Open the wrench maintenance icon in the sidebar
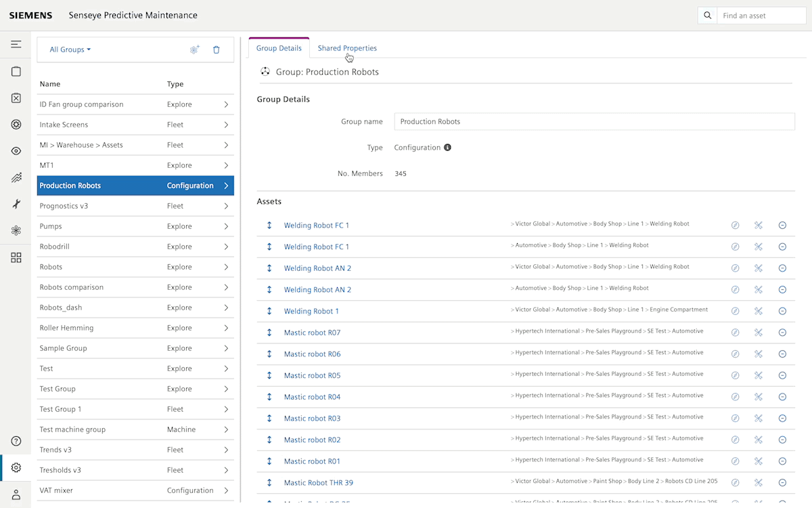812x508 pixels. (16, 204)
